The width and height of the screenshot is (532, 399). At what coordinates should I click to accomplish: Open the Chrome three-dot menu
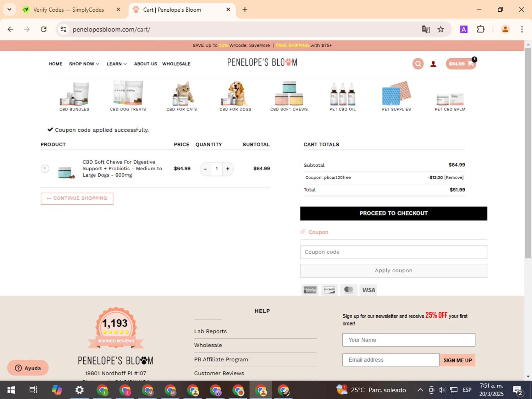(x=522, y=29)
